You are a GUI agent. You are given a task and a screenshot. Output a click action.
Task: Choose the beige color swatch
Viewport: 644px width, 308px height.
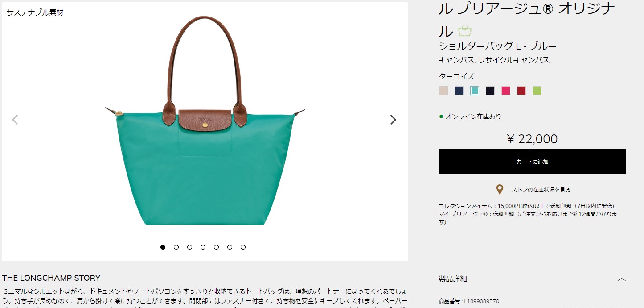(443, 91)
